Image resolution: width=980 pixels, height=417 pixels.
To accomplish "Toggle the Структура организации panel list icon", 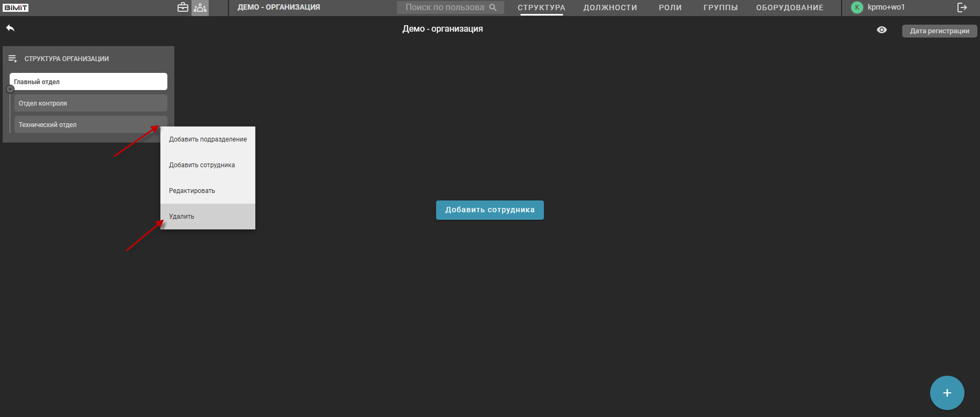I will 13,58.
